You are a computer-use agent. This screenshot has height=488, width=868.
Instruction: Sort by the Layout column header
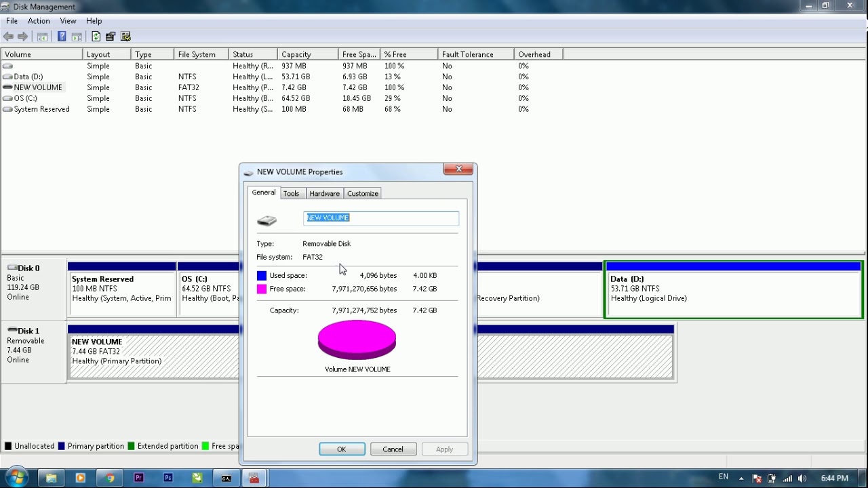click(x=107, y=54)
